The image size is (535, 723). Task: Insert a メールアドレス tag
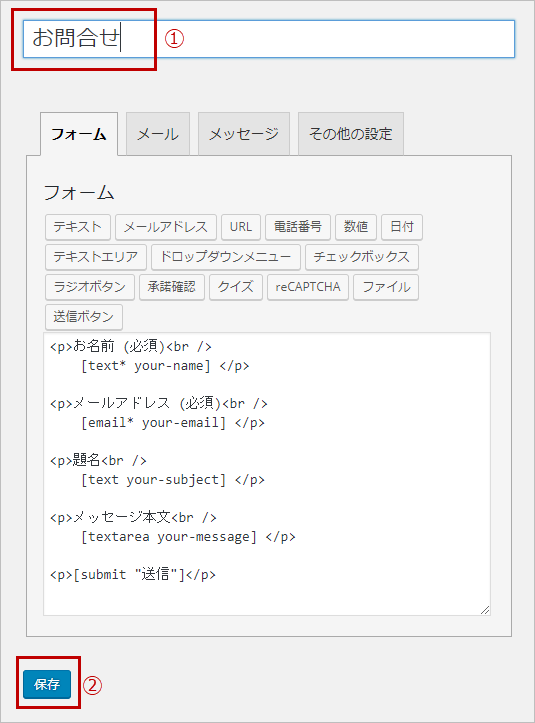[166, 227]
